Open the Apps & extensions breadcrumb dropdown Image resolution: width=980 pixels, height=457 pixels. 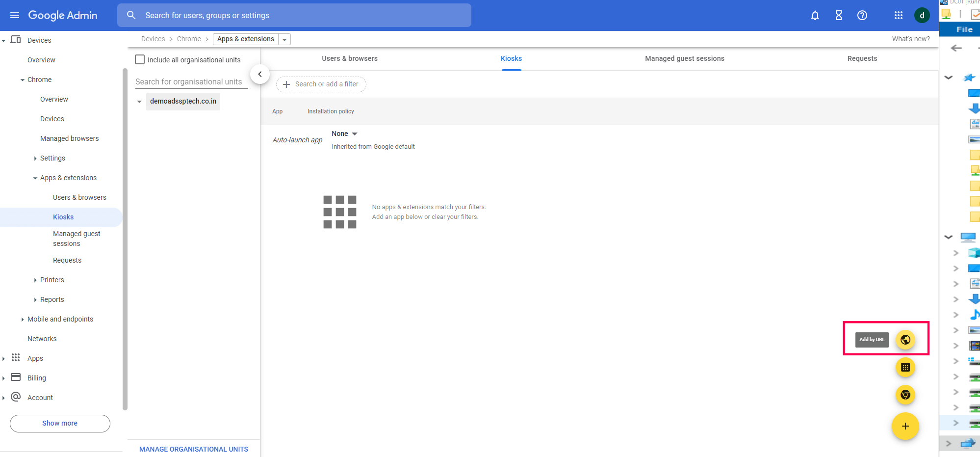(284, 39)
